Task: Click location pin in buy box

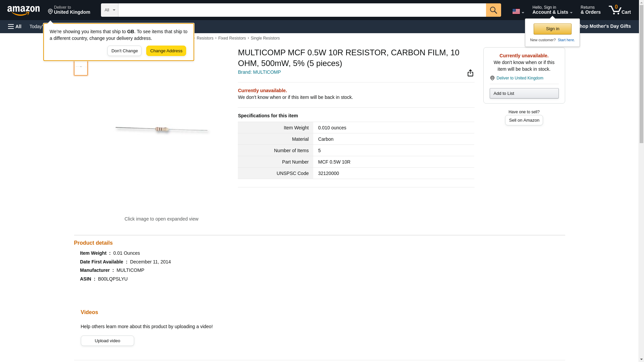Action: click(492, 78)
